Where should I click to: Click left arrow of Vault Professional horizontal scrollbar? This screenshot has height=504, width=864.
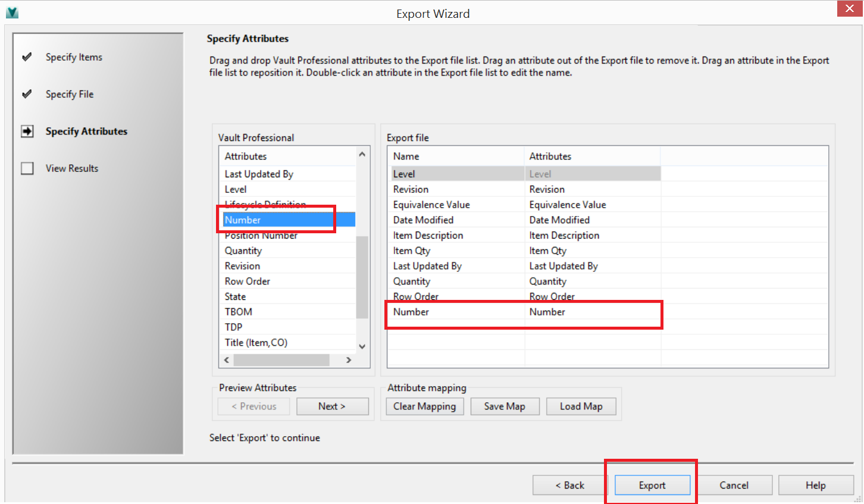tap(227, 360)
